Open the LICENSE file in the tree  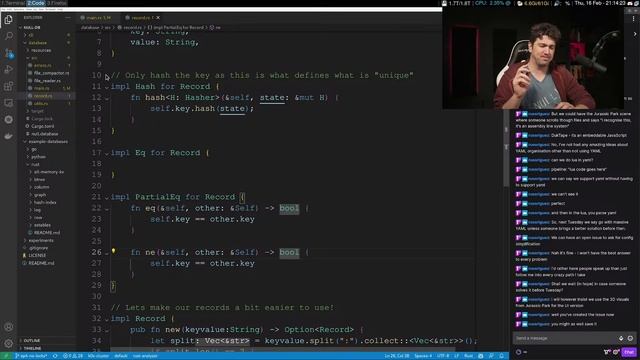click(x=37, y=256)
